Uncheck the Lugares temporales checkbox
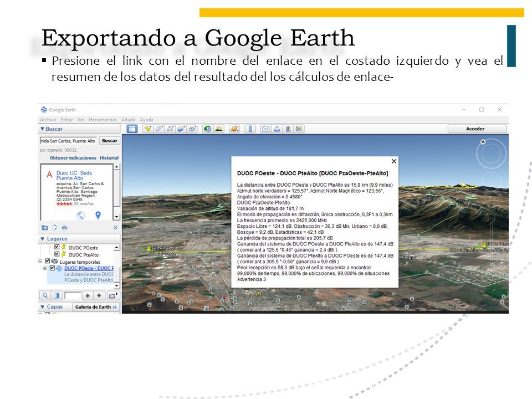532x399 pixels. [x=48, y=261]
